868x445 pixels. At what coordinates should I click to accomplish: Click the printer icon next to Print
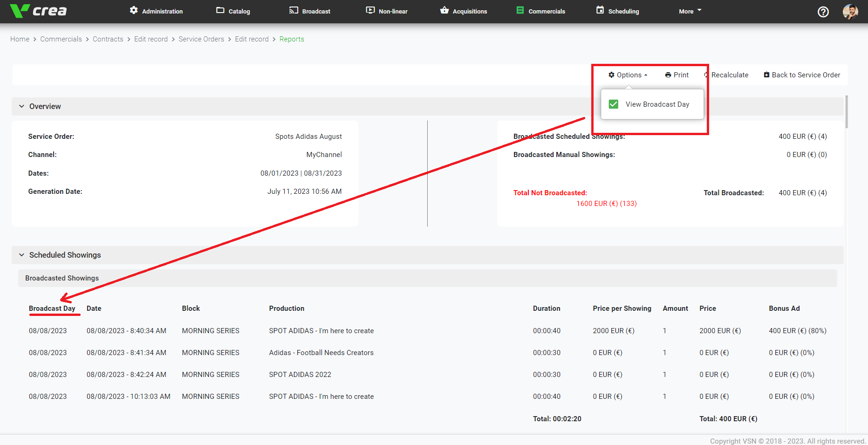coord(668,75)
